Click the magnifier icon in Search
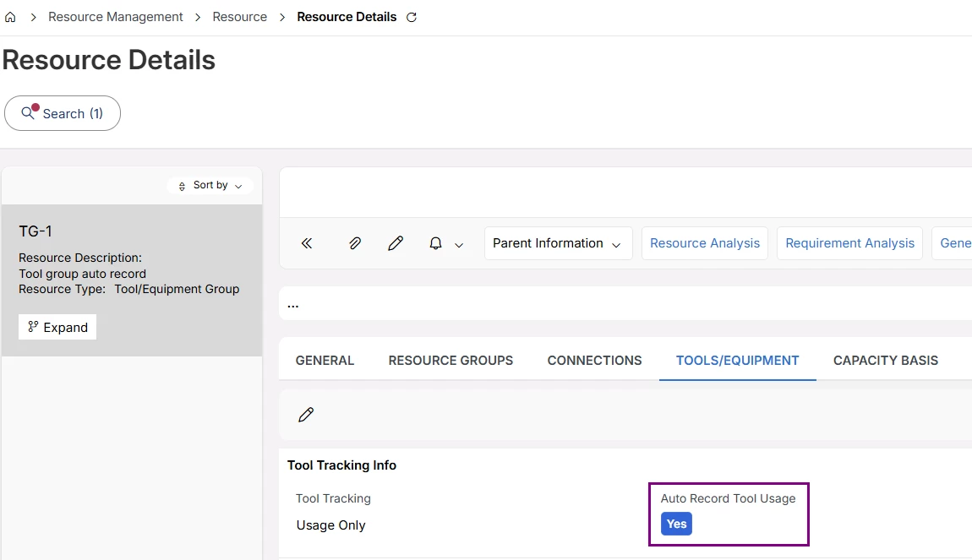Screen dimensions: 972x560 29,113
